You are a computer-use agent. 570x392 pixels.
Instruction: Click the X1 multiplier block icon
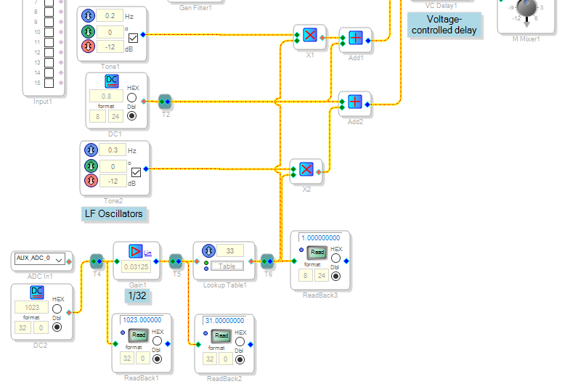[310, 35]
